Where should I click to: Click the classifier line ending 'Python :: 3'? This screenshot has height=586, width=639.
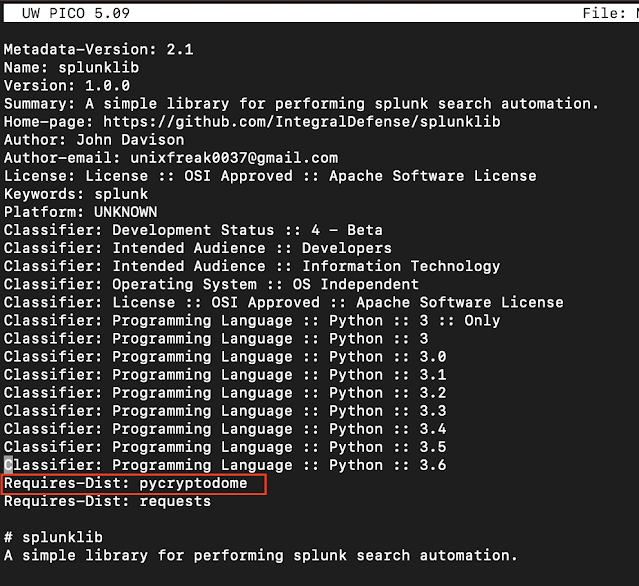tap(216, 339)
